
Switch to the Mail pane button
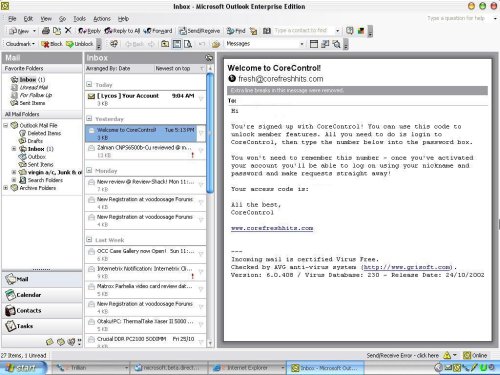[x=42, y=279]
